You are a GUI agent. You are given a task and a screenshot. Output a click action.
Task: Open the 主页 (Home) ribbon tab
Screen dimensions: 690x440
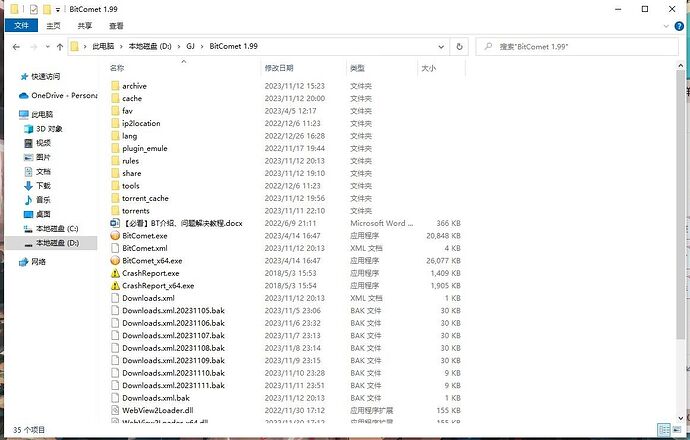click(x=54, y=26)
